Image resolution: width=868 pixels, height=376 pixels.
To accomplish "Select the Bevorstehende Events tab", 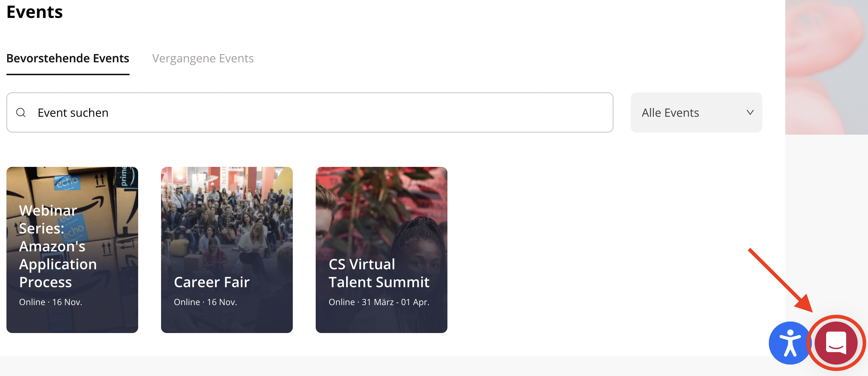I will [68, 58].
